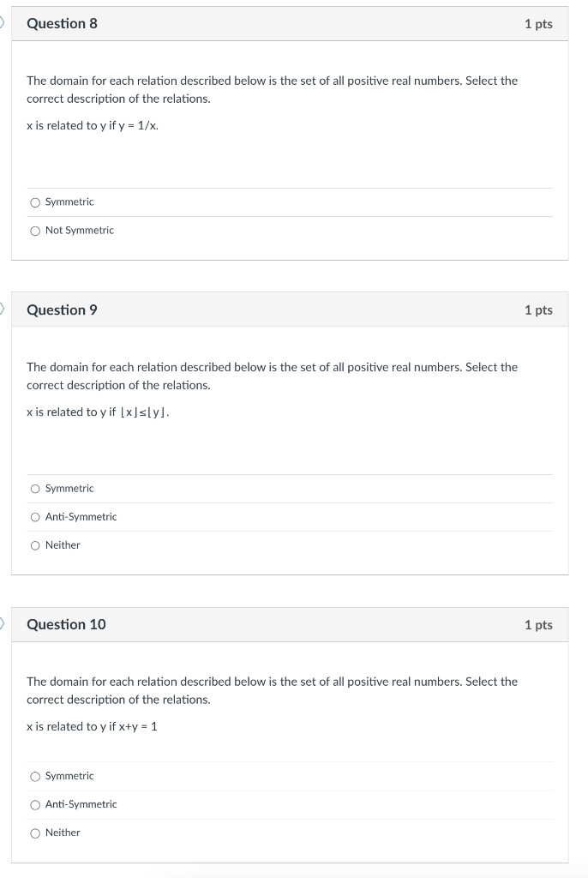588x878 pixels.
Task: Select Not Symmetric for Question 8
Action: tap(33, 230)
